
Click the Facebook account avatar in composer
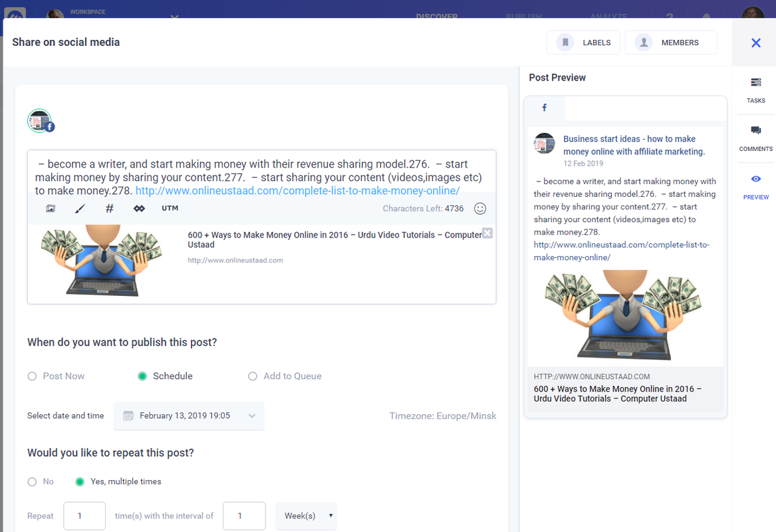click(40, 121)
